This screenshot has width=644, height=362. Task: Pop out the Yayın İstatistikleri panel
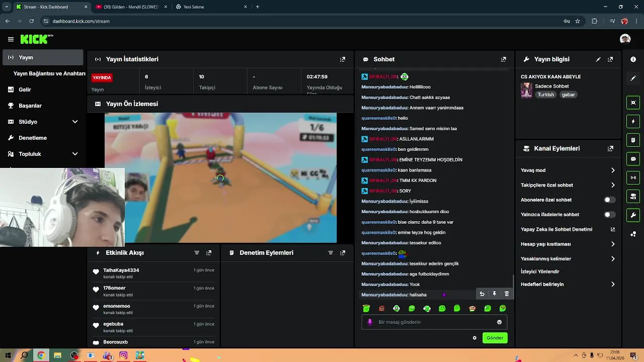(x=343, y=59)
